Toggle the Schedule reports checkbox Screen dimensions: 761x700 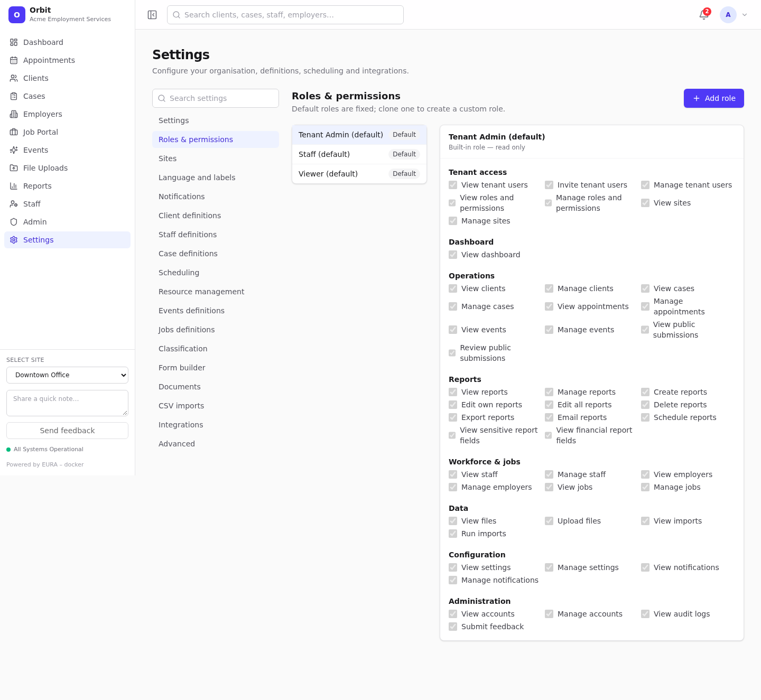(x=645, y=417)
